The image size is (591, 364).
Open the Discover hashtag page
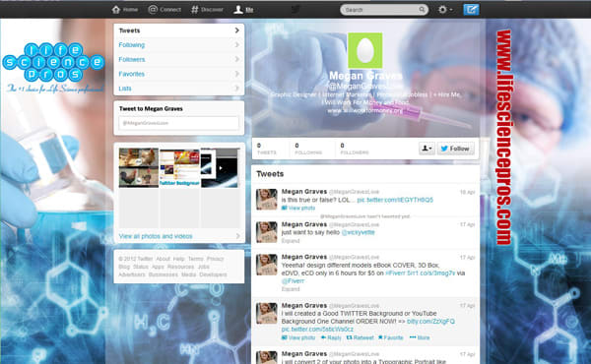coord(207,10)
